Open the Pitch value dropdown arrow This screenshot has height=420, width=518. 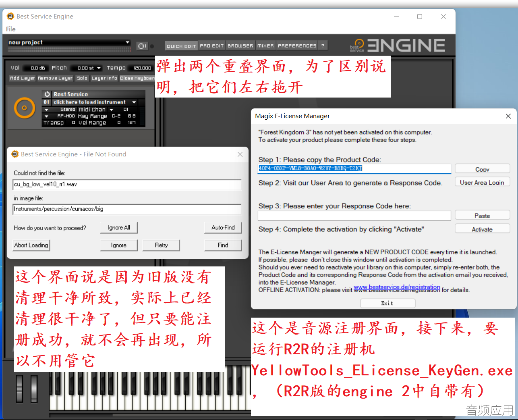99,68
